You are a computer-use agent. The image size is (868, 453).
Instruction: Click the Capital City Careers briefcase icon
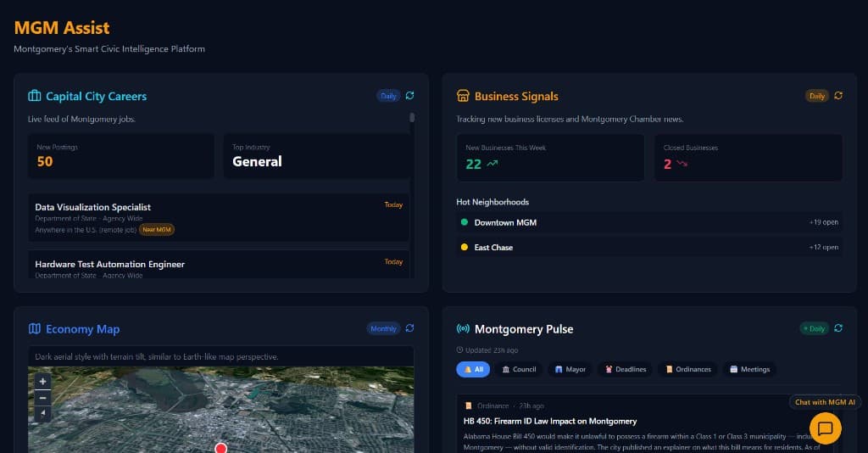pyautogui.click(x=34, y=96)
